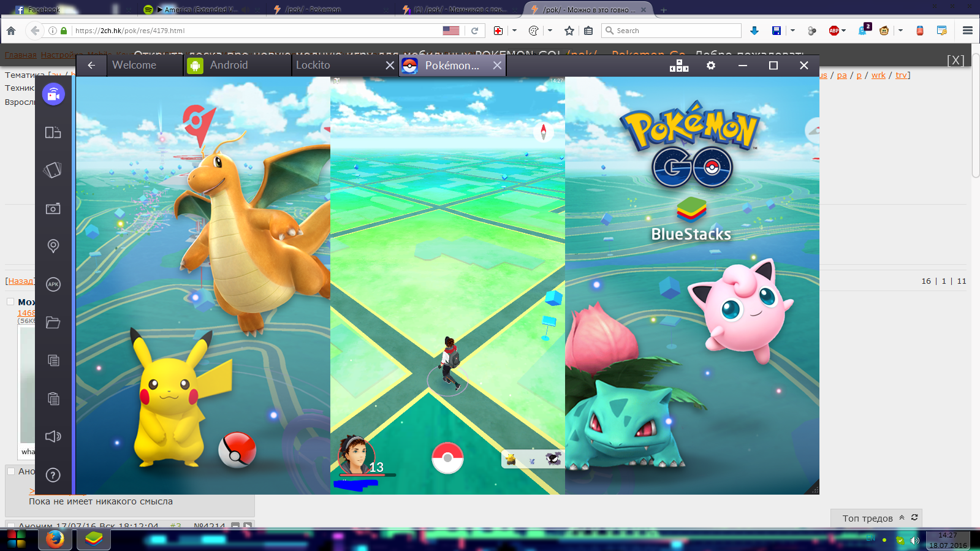980x551 pixels.
Task: Focus the Firefox URL address bar
Action: coord(254,31)
